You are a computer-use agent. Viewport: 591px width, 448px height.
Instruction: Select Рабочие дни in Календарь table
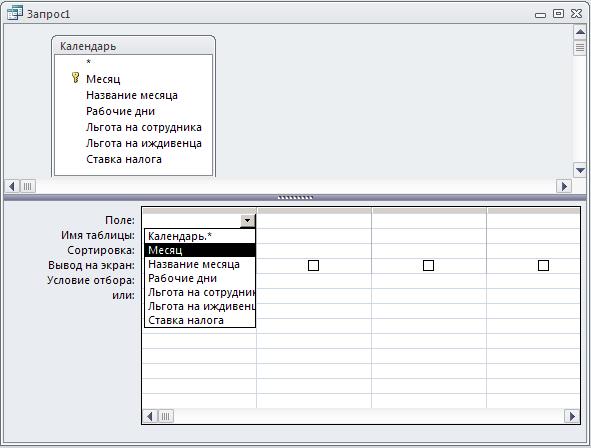point(120,112)
